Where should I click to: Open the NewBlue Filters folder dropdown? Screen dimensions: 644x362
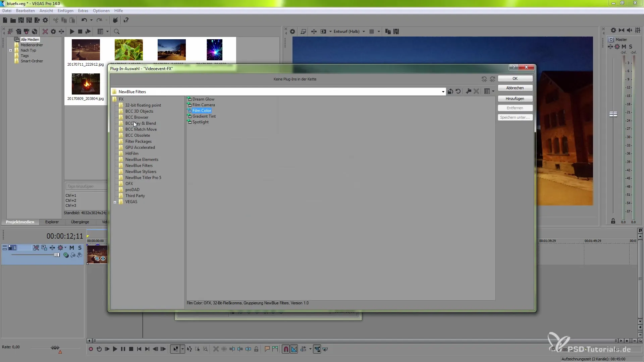[x=443, y=92]
